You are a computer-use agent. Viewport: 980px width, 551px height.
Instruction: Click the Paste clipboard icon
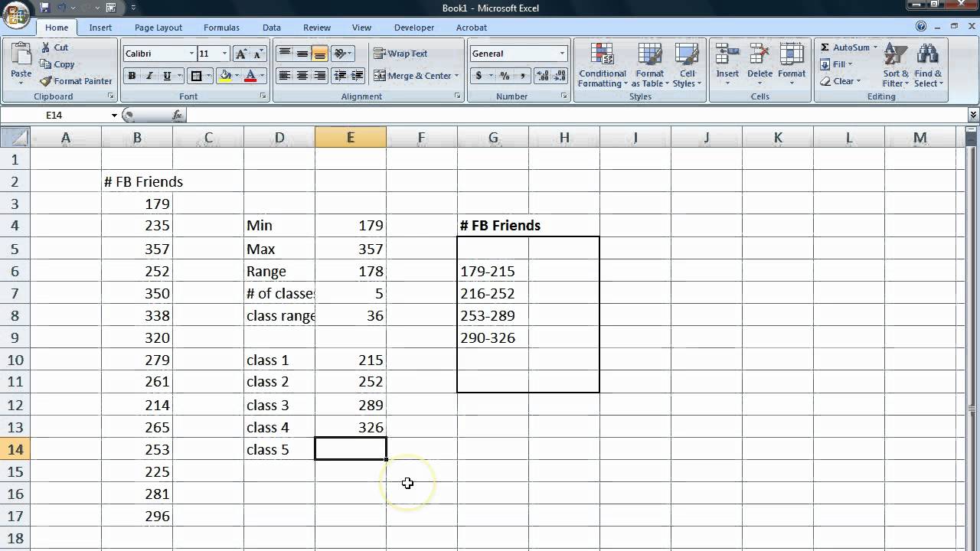click(21, 55)
